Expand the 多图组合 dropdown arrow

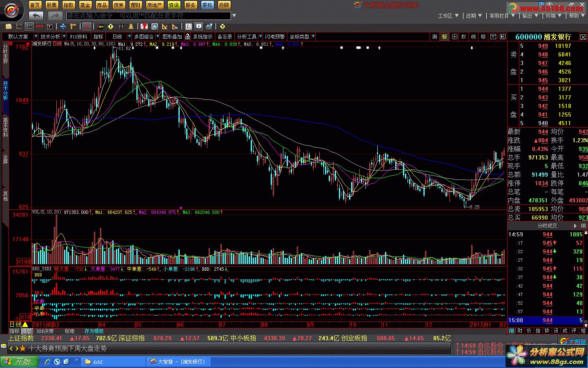click(x=157, y=37)
